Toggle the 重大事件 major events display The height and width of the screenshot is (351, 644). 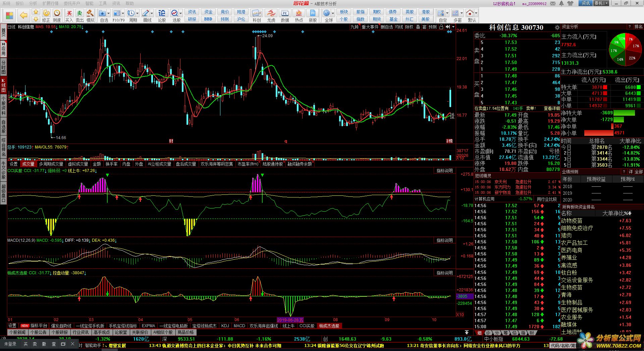click(370, 27)
